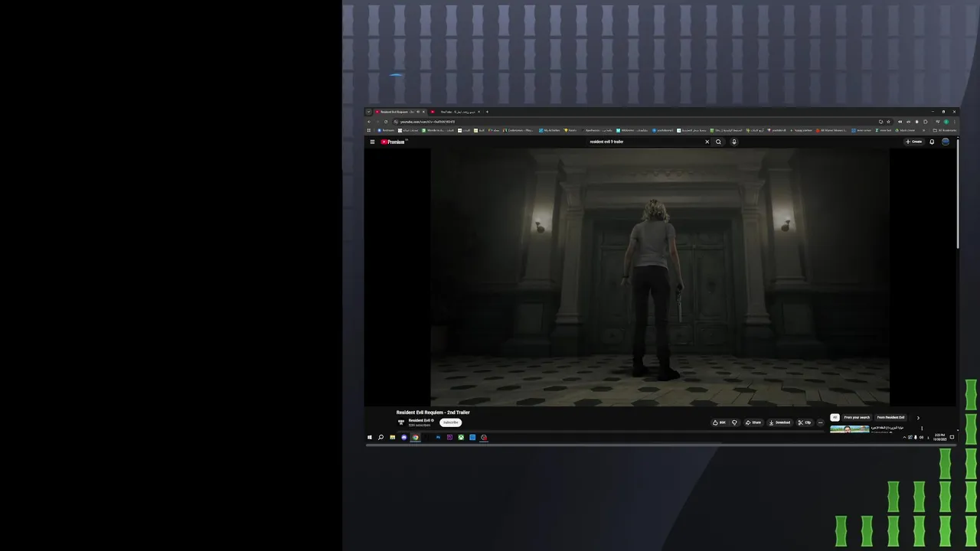
Task: Show more filter chips with right arrow
Action: pos(918,418)
